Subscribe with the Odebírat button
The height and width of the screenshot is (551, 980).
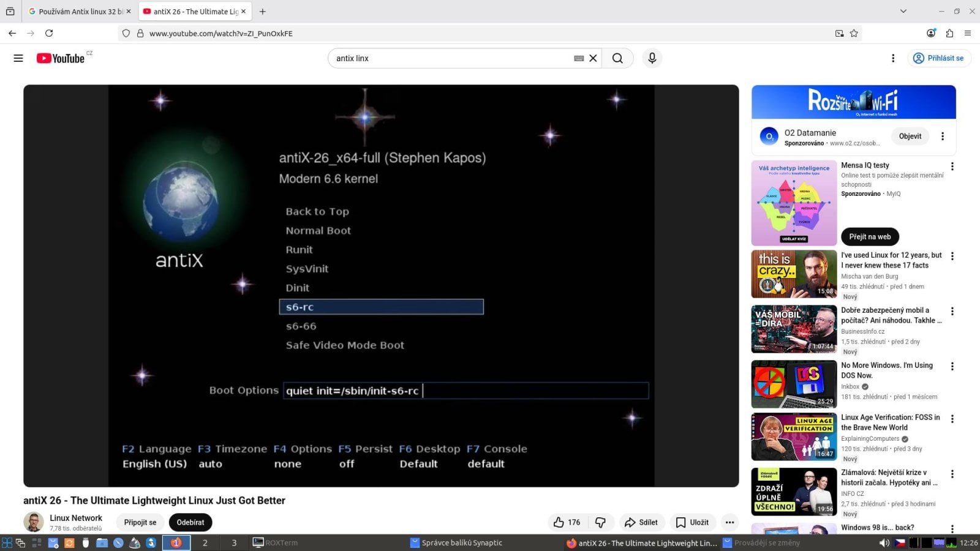[190, 522]
